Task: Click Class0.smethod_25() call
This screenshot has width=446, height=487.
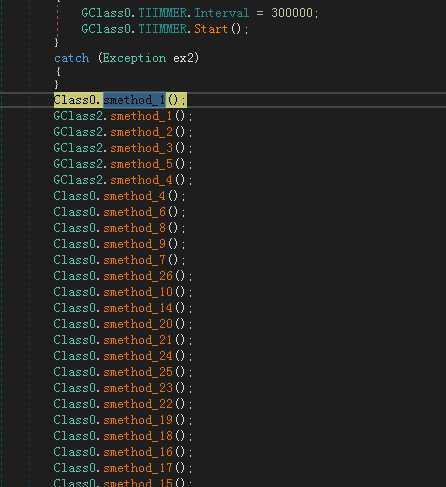Action: [x=123, y=372]
